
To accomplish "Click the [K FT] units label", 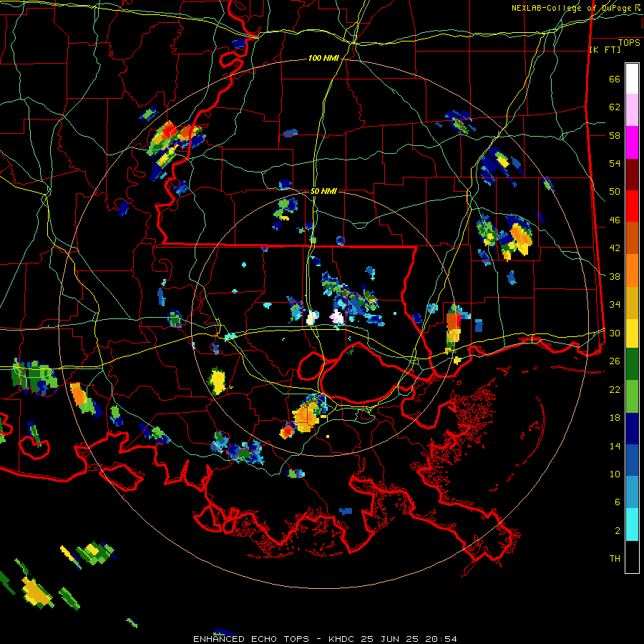I will pos(605,50).
